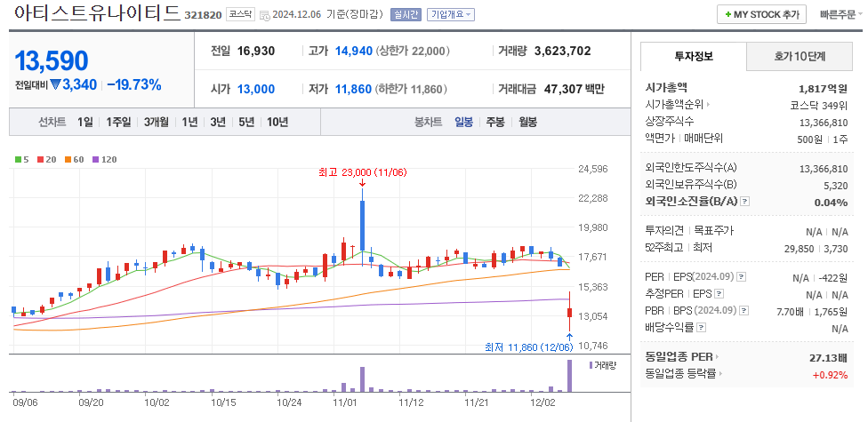Select the 3년 line chart period
Image resolution: width=868 pixels, height=422 pixels.
218,123
